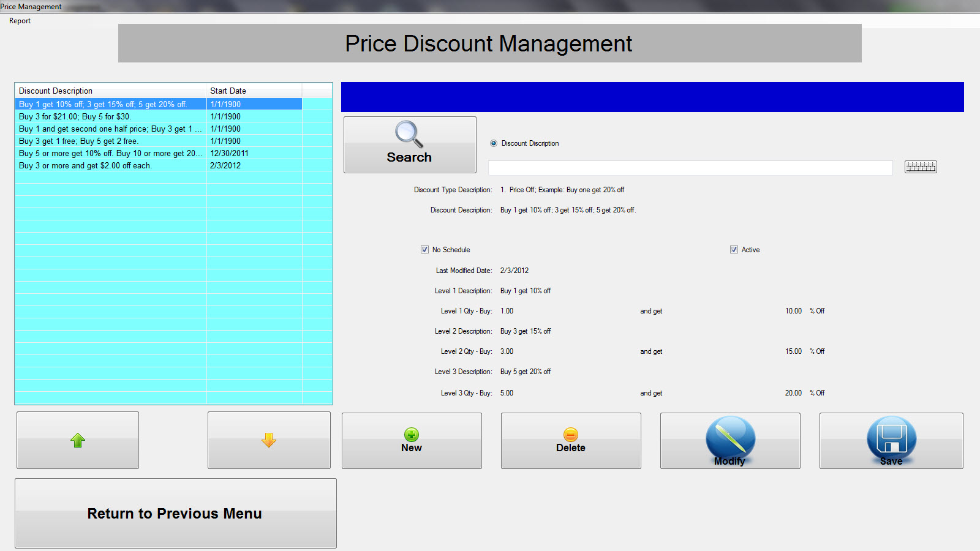
Task: Return to Previous Menu
Action: pyautogui.click(x=175, y=513)
